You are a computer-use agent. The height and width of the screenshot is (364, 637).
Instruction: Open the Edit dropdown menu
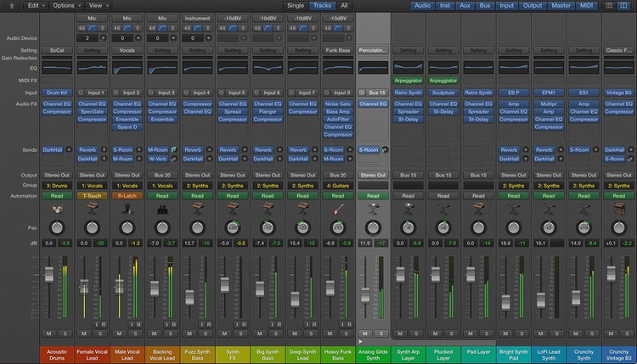[x=35, y=5]
